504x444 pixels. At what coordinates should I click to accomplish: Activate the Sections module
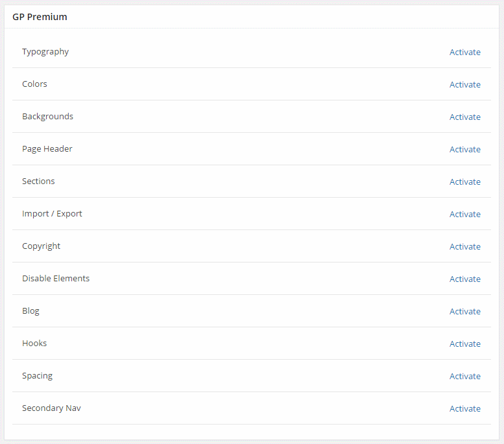click(x=464, y=182)
